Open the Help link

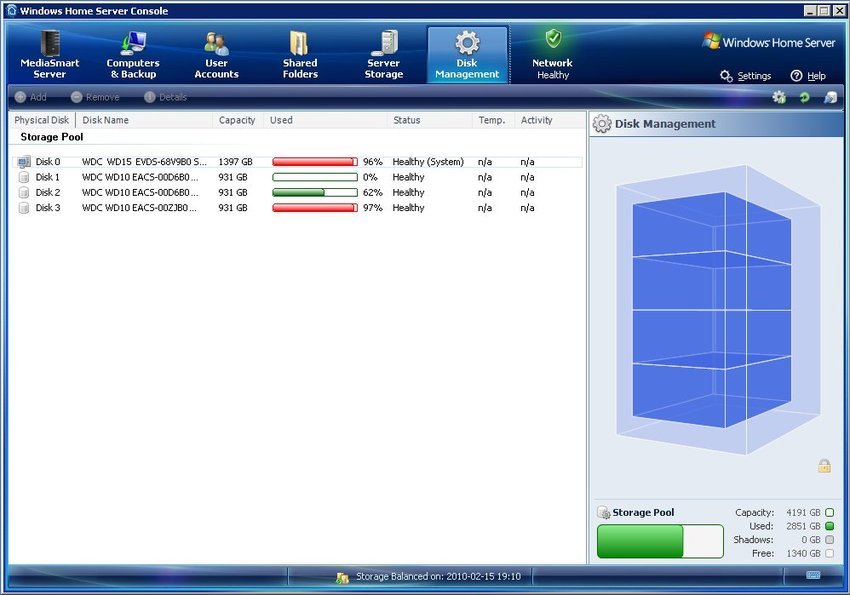[808, 76]
